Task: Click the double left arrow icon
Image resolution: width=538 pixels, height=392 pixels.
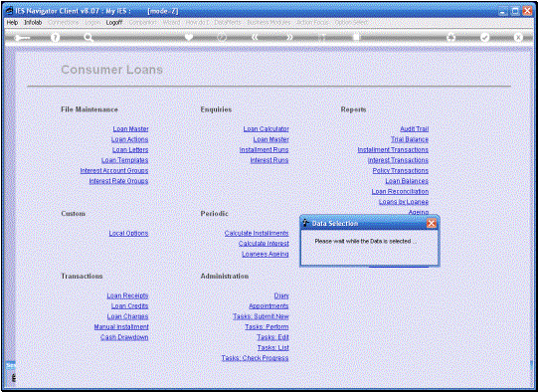Action: [x=255, y=37]
